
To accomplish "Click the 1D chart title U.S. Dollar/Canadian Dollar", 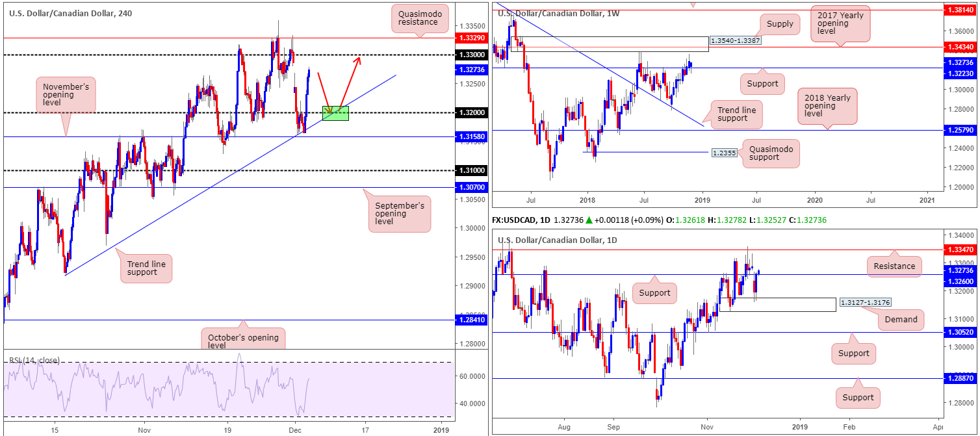I will [x=558, y=240].
